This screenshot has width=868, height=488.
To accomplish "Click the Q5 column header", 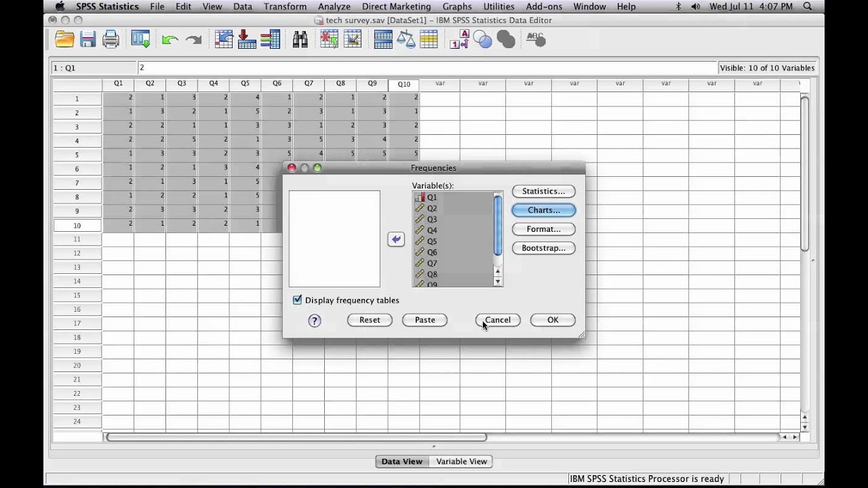I will pos(245,83).
